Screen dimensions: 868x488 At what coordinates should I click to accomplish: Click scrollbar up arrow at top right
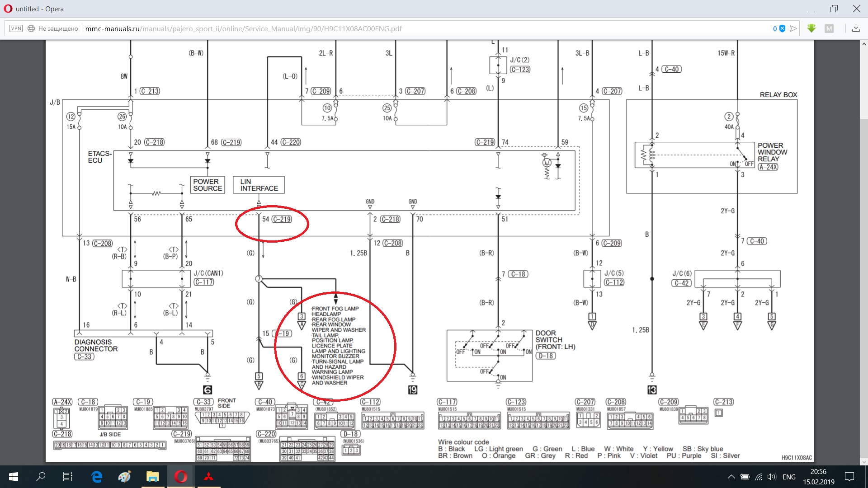pyautogui.click(x=864, y=44)
